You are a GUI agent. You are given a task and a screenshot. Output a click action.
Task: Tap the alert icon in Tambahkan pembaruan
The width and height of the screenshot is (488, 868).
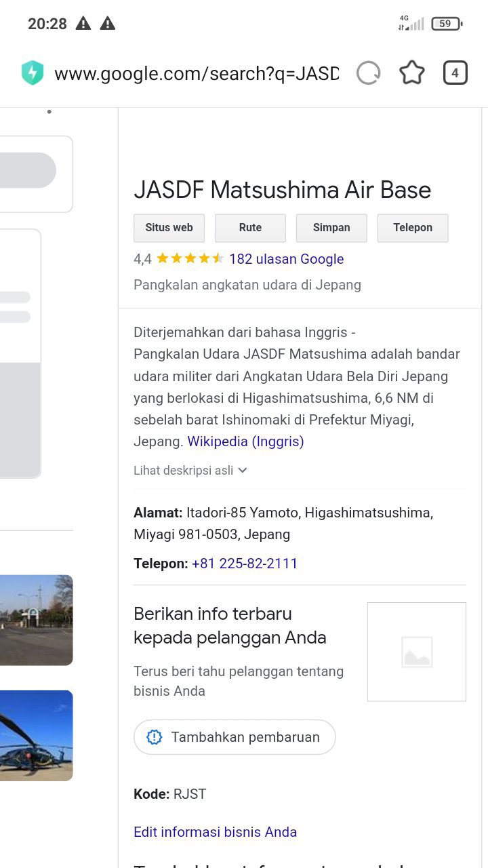155,737
